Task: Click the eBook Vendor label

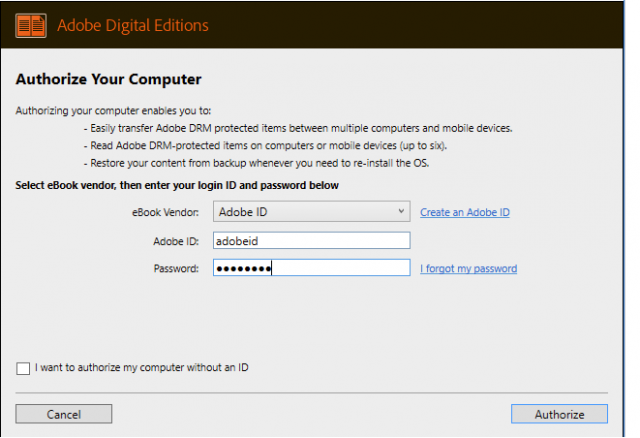Action: coord(165,212)
